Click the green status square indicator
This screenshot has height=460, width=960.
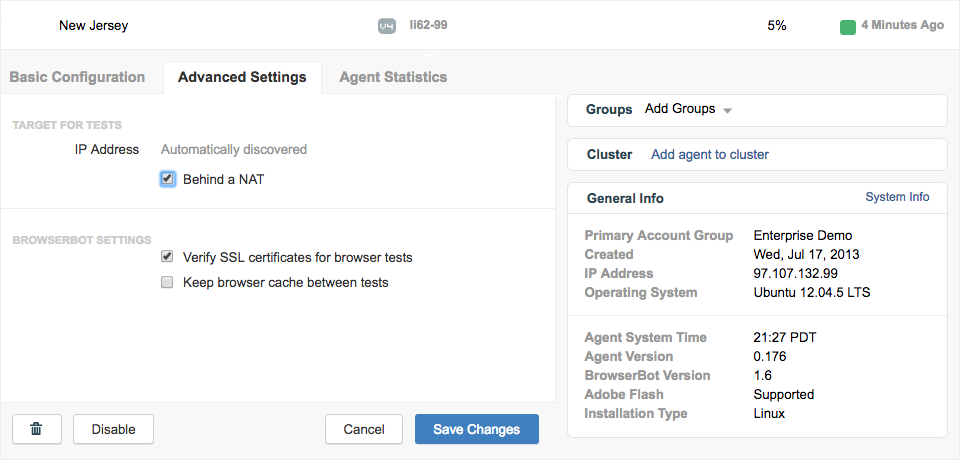point(847,26)
